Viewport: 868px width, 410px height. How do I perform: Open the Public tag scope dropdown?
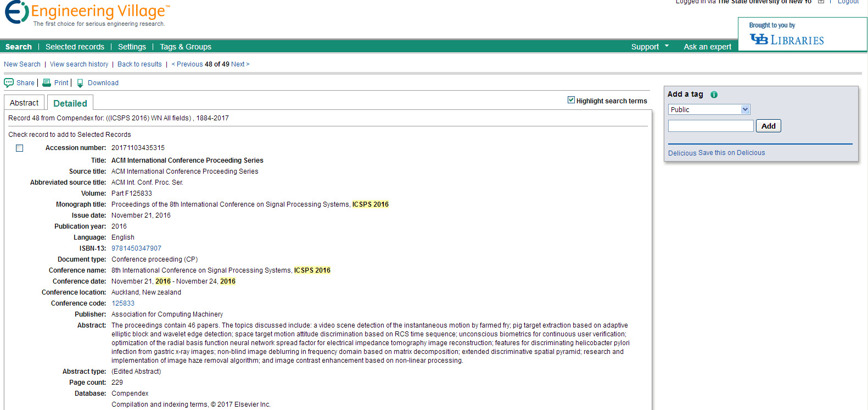pyautogui.click(x=709, y=109)
